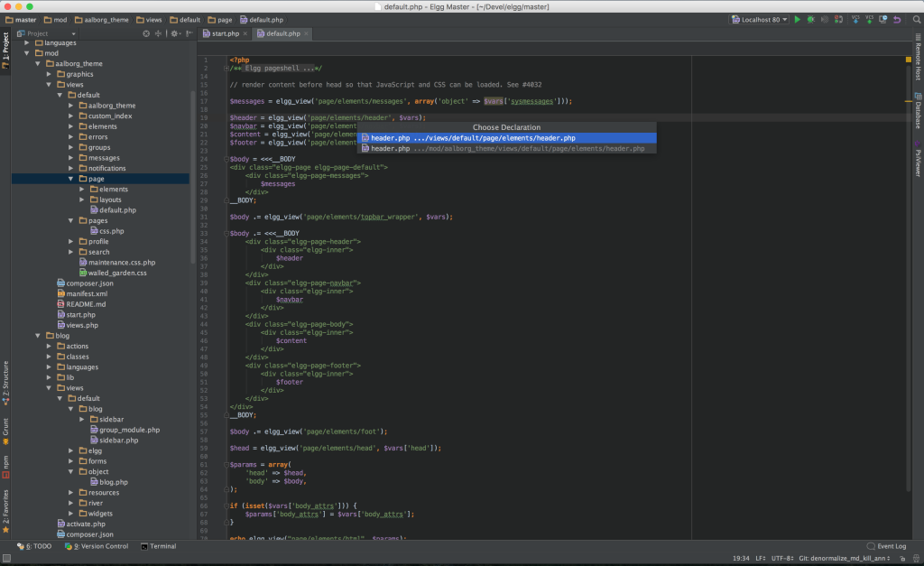Collapse the mod folder in project tree
Screen dimensions: 924x566
[26, 53]
